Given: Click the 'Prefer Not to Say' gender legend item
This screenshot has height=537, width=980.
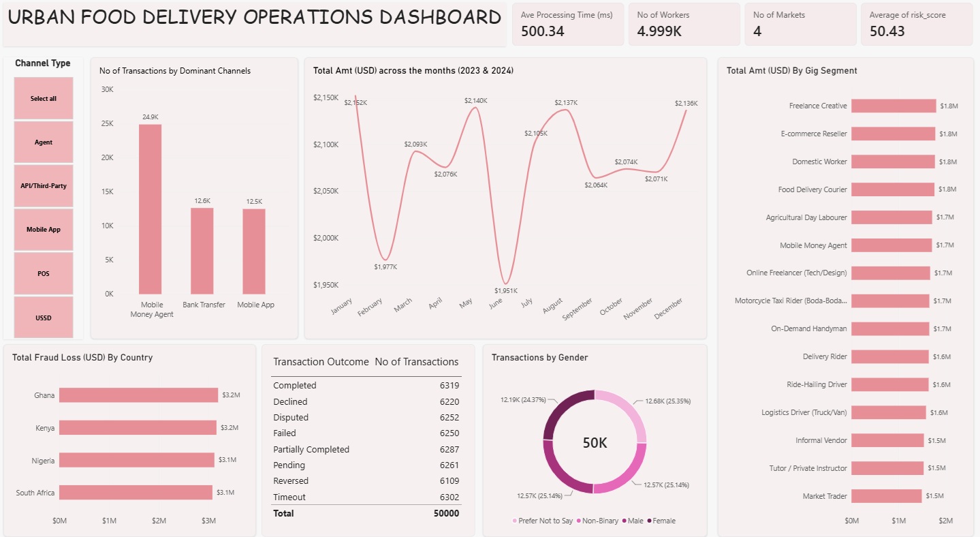Looking at the screenshot, I should [x=542, y=521].
